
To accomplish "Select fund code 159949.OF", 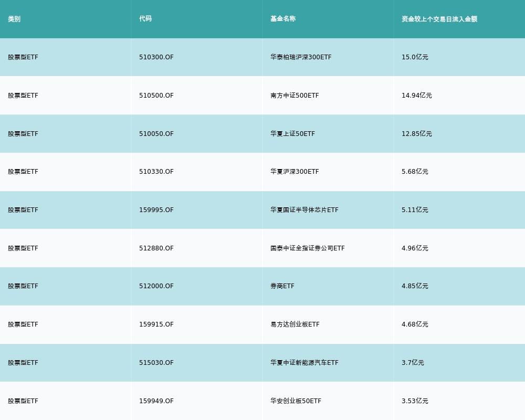I will tap(156, 401).
